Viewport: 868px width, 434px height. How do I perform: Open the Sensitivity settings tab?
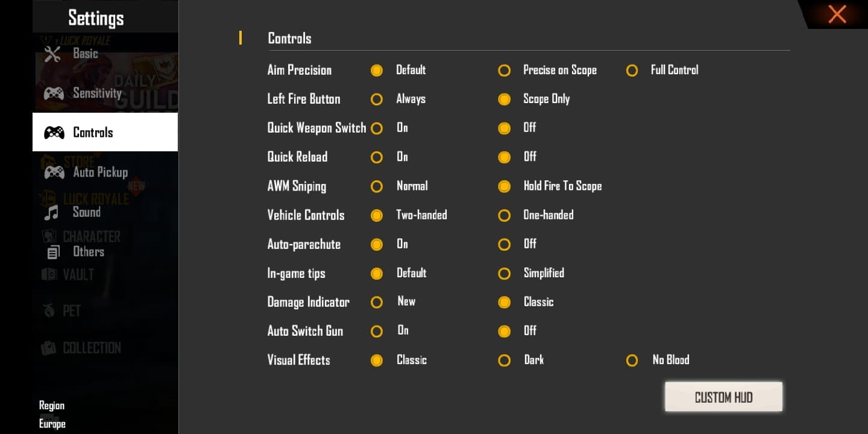tap(96, 93)
